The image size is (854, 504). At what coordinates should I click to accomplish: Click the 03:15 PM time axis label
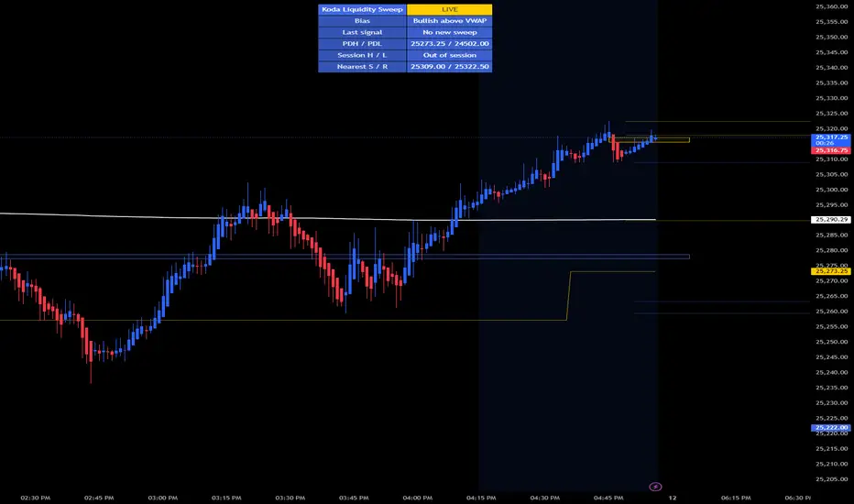tap(226, 498)
